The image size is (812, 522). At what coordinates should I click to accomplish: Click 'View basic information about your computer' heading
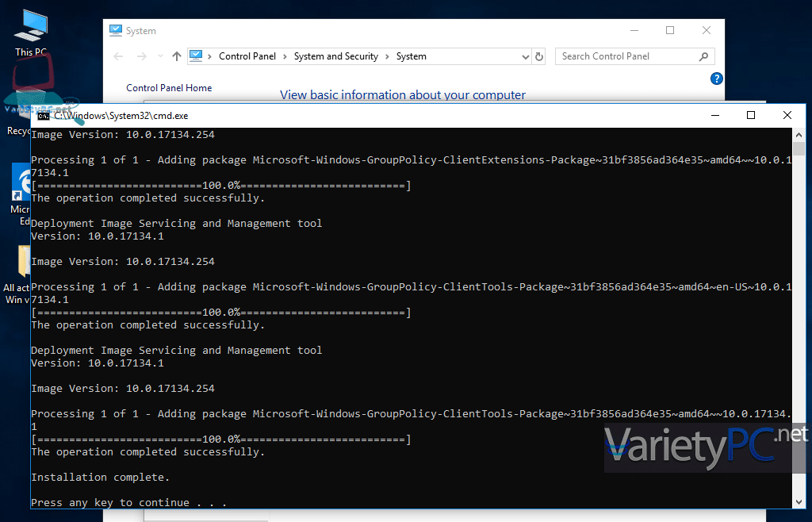(x=402, y=94)
